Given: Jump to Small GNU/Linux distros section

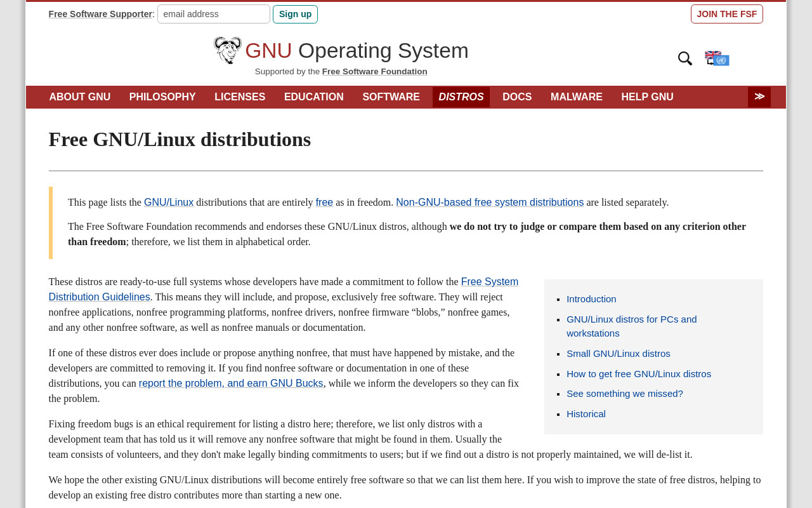Looking at the screenshot, I should tap(619, 354).
